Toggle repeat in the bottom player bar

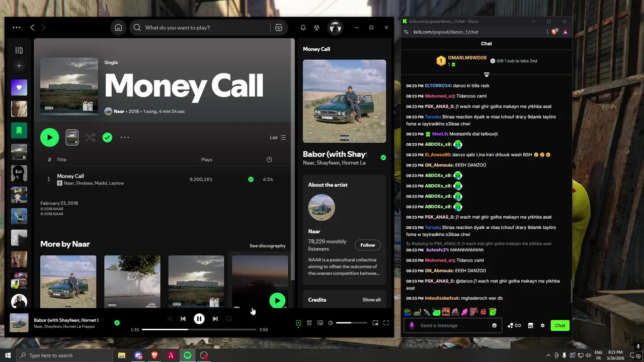pyautogui.click(x=228, y=319)
